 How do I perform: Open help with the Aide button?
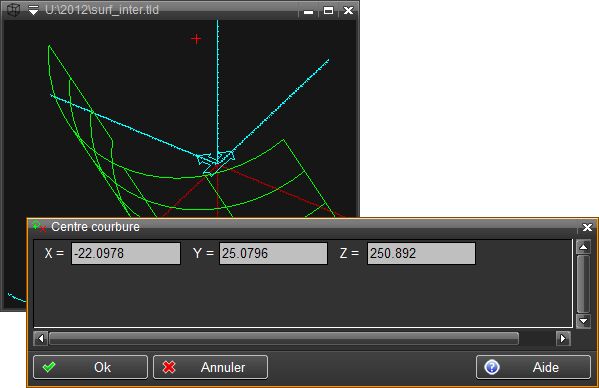(x=533, y=367)
